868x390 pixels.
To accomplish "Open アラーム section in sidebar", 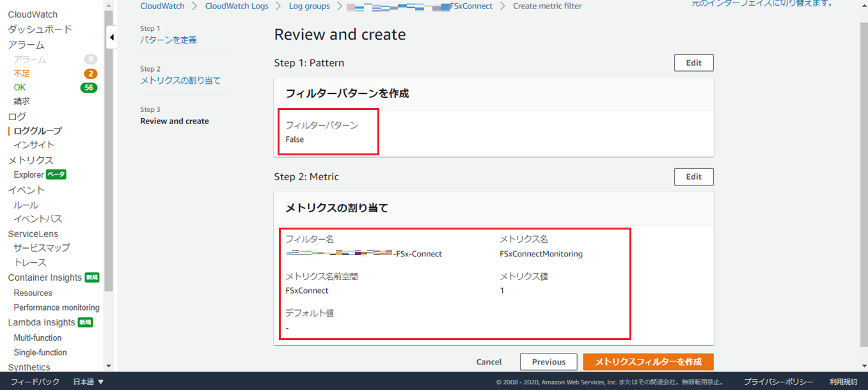I will click(x=26, y=45).
